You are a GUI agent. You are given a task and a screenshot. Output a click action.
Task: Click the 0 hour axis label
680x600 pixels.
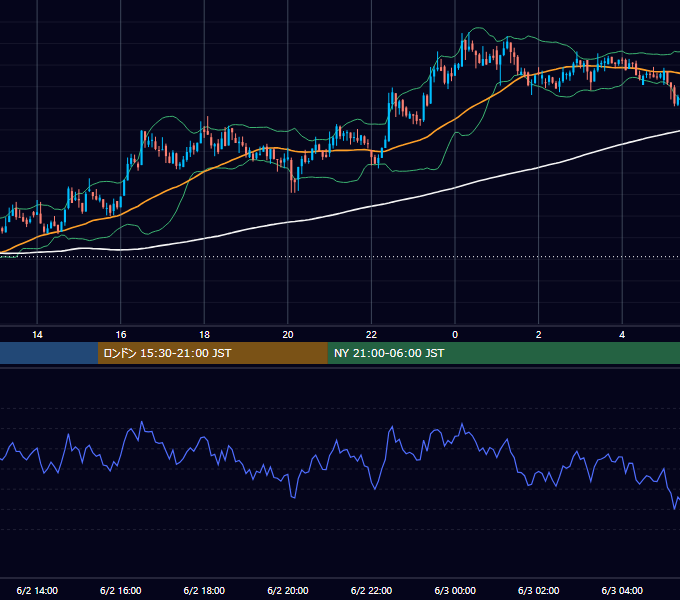pos(455,335)
